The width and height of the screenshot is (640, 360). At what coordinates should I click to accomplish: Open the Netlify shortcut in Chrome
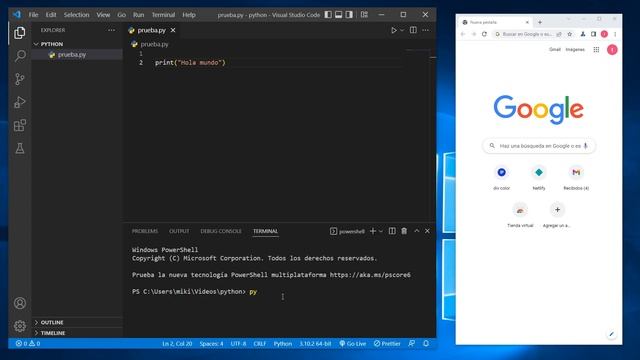[539, 177]
